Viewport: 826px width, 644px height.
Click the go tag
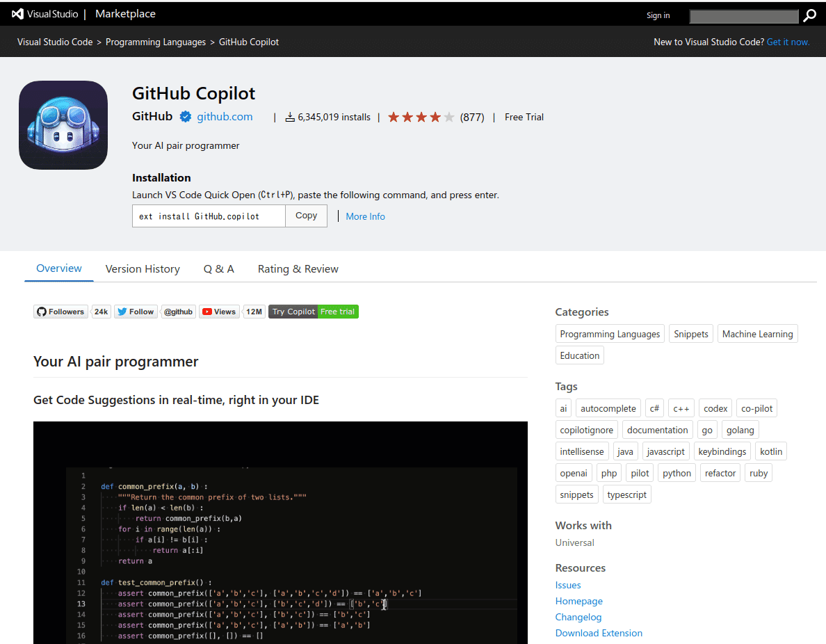[x=707, y=430]
